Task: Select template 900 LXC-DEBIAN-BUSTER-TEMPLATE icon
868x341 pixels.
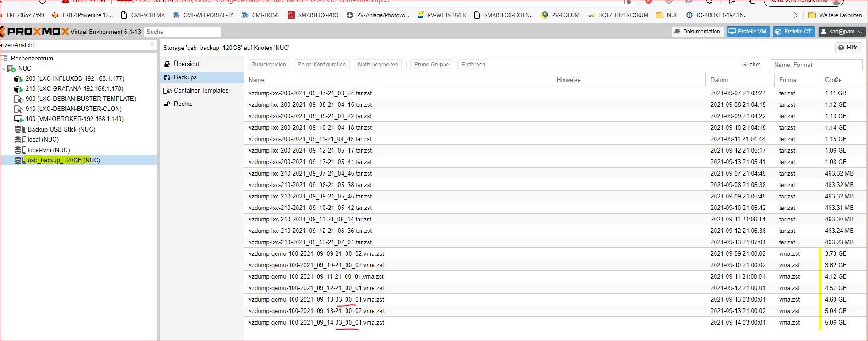Action: (x=18, y=99)
